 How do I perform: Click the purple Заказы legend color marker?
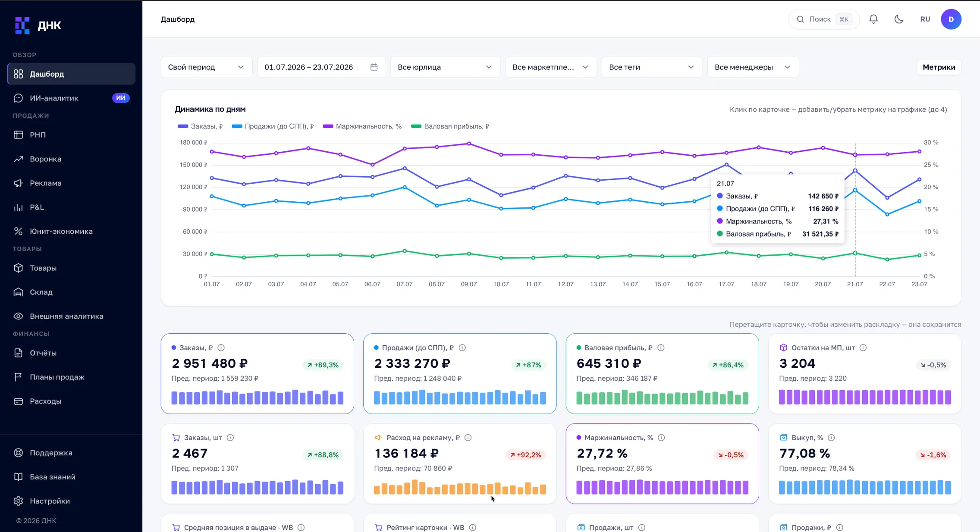[183, 126]
